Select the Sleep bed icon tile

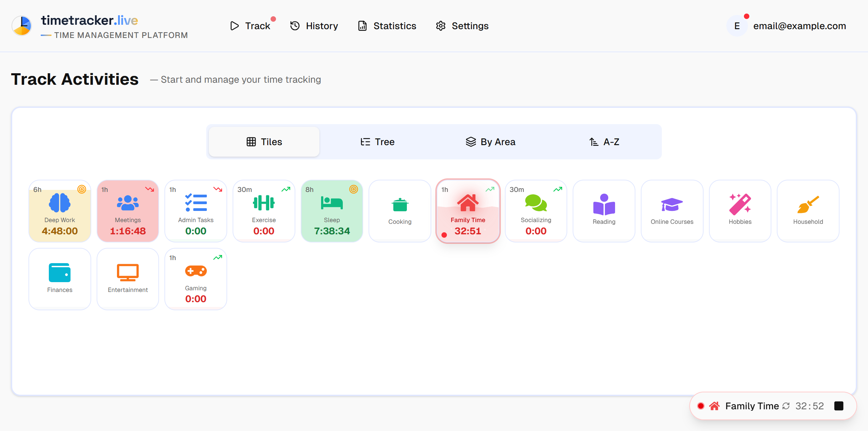tap(332, 203)
